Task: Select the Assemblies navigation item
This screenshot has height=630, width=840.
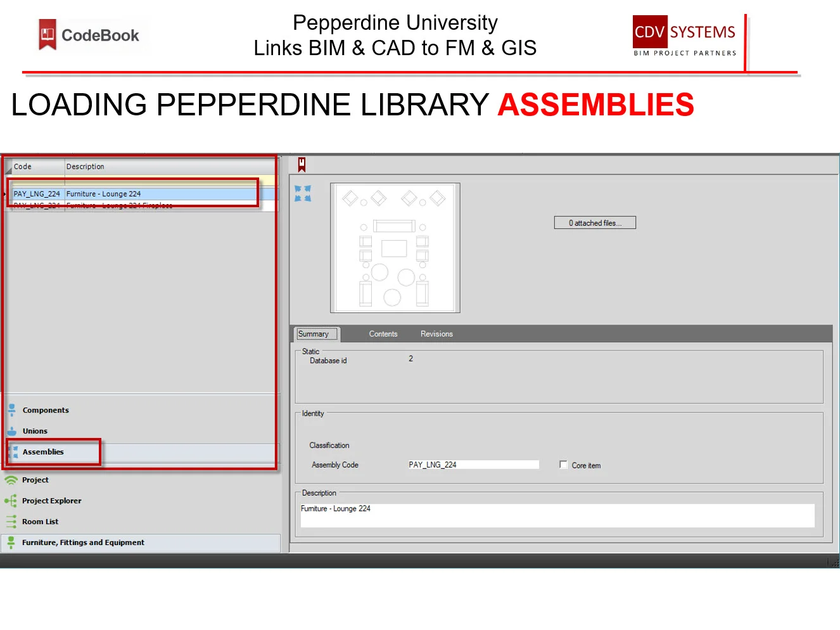Action: click(x=43, y=452)
